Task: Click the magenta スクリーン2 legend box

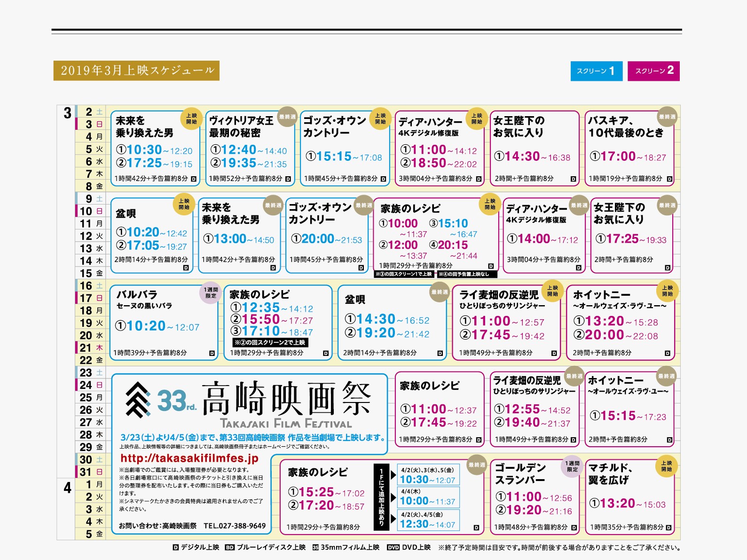Action: pos(653,71)
